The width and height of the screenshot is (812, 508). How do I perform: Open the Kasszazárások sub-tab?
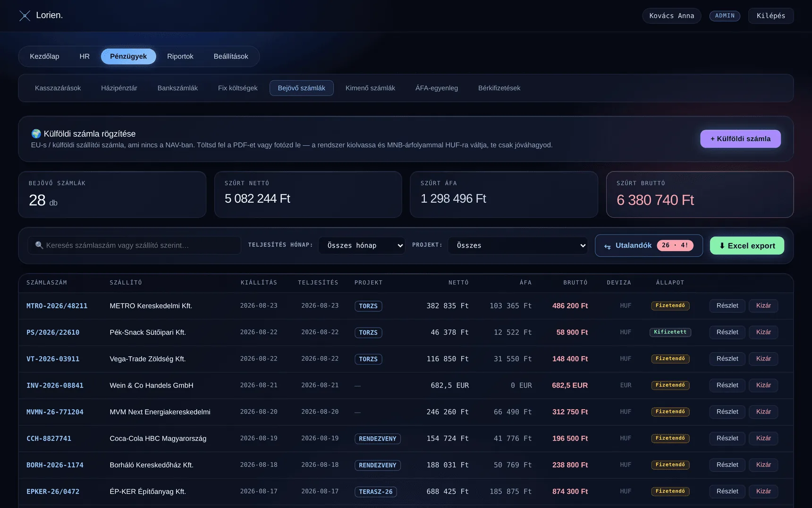[x=58, y=88]
